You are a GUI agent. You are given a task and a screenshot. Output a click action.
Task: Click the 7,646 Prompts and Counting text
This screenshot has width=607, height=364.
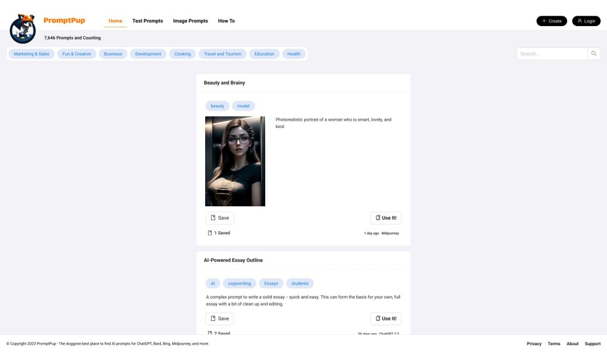72,38
